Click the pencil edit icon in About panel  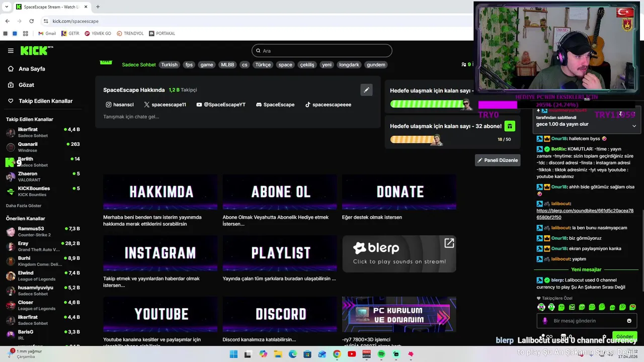click(x=366, y=90)
